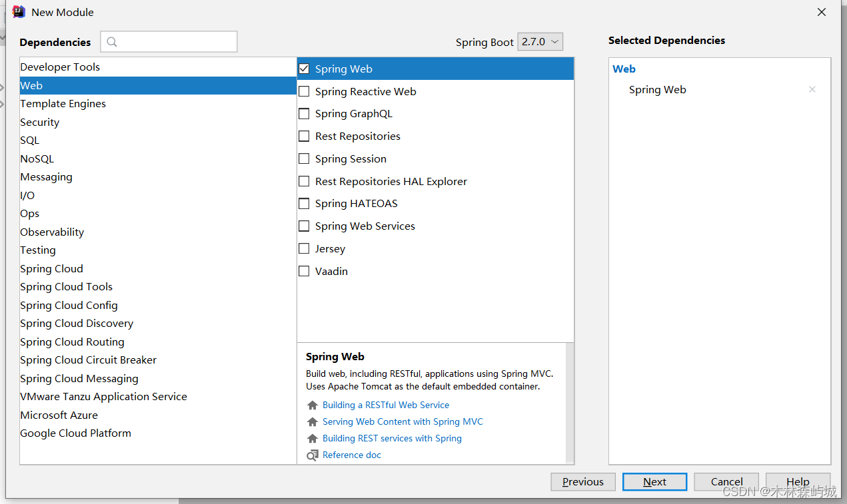Image resolution: width=847 pixels, height=504 pixels.
Task: Check the Jersey checkbox
Action: 304,249
